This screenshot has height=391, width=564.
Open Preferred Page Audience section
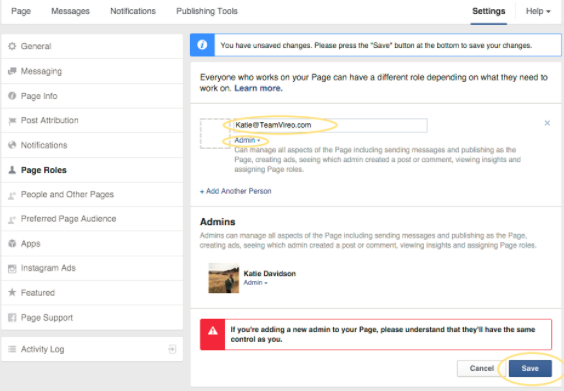[92, 219]
